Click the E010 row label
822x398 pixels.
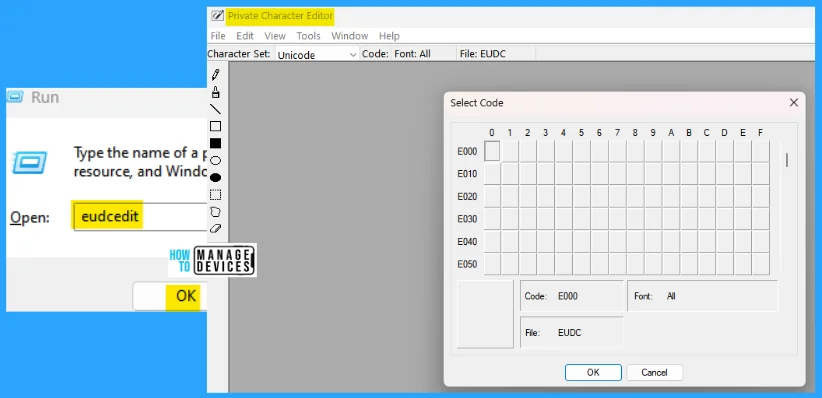point(467,174)
